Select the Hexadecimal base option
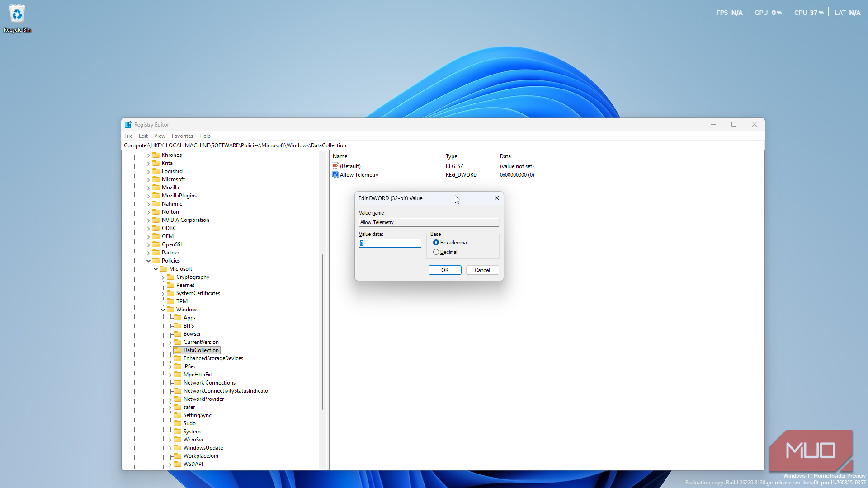This screenshot has width=868, height=488. (x=450, y=243)
